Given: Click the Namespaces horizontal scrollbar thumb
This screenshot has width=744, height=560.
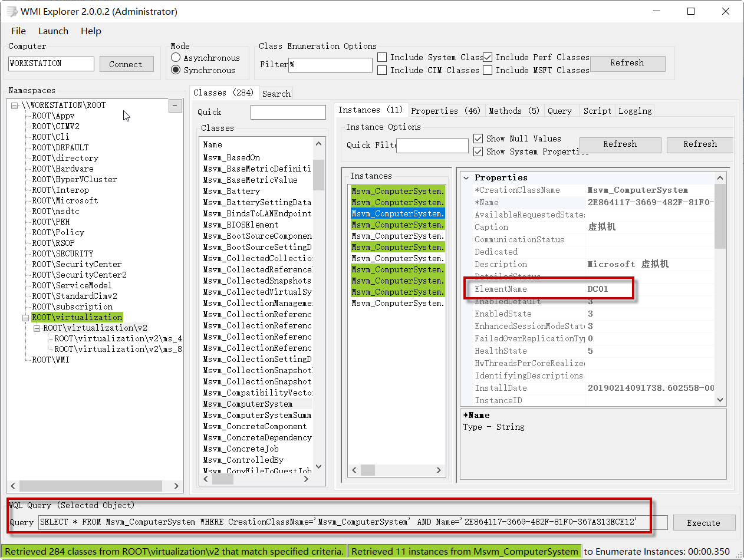Looking at the screenshot, I should (90, 486).
